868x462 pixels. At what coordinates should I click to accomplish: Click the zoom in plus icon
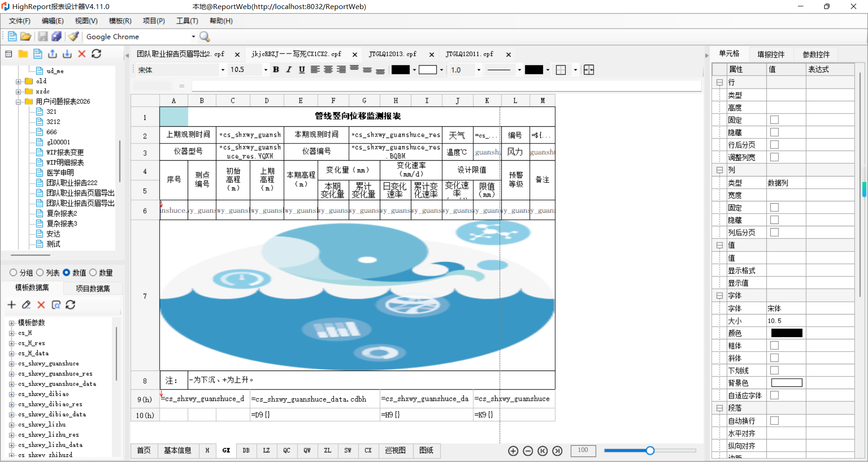click(x=513, y=451)
